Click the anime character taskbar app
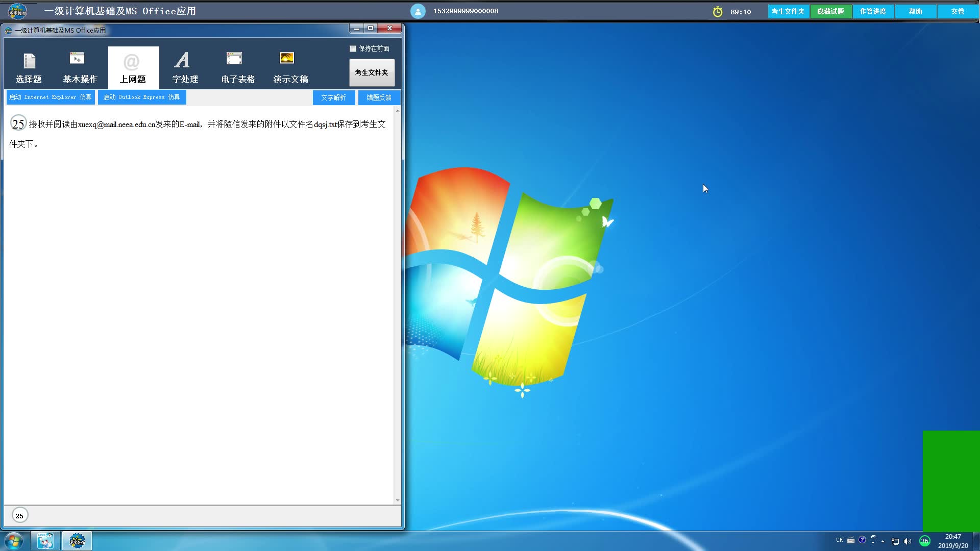The image size is (980, 551). pyautogui.click(x=45, y=541)
